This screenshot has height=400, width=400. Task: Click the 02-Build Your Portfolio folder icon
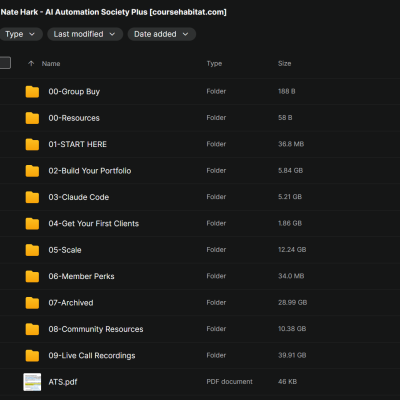(x=32, y=171)
